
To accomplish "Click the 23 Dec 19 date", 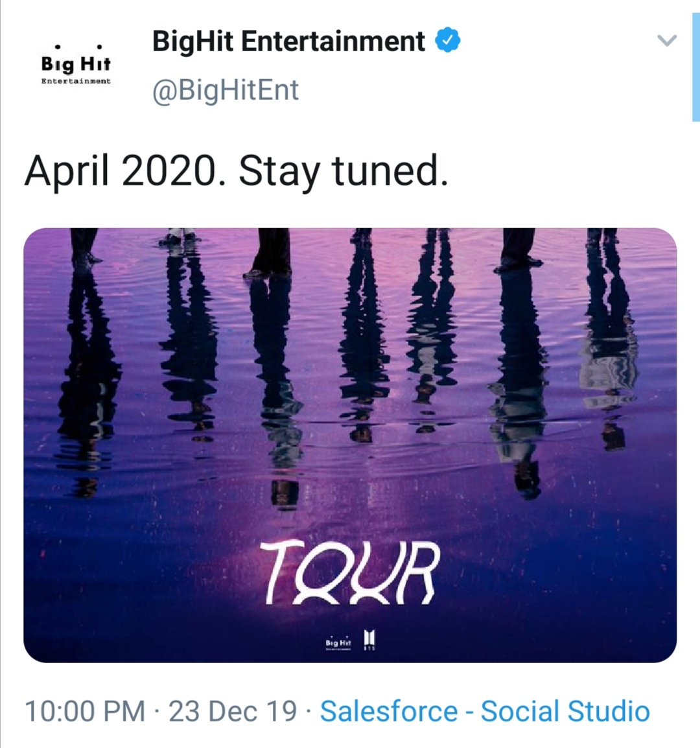I will pyautogui.click(x=233, y=711).
